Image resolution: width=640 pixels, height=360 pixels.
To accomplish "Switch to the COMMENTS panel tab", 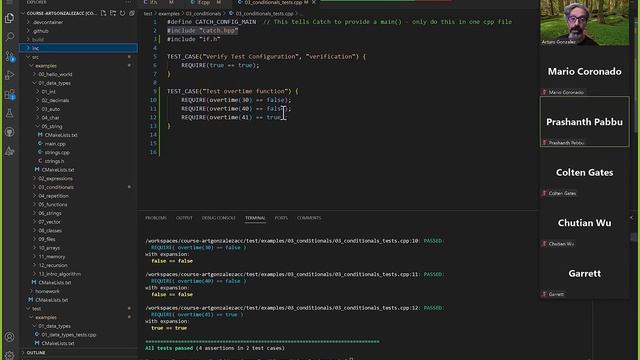I will click(x=309, y=218).
